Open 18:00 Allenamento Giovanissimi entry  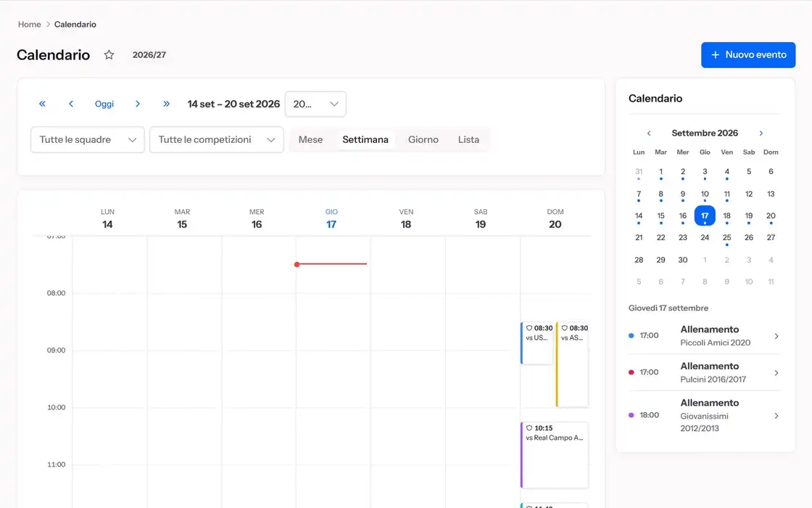[x=704, y=416]
